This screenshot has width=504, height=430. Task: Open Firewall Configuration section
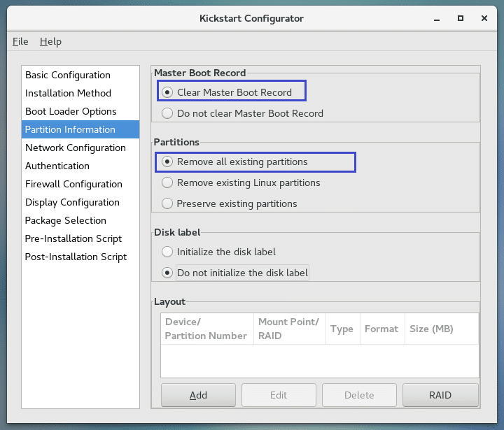(x=73, y=184)
